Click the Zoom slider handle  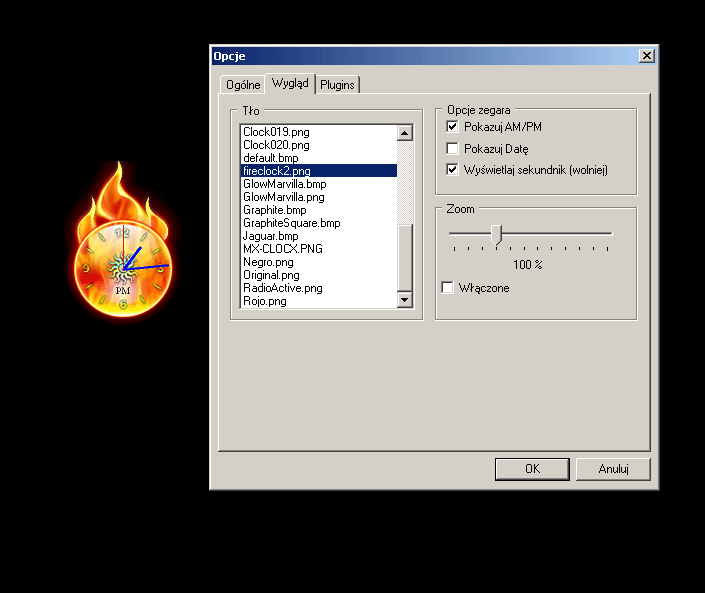(x=497, y=234)
